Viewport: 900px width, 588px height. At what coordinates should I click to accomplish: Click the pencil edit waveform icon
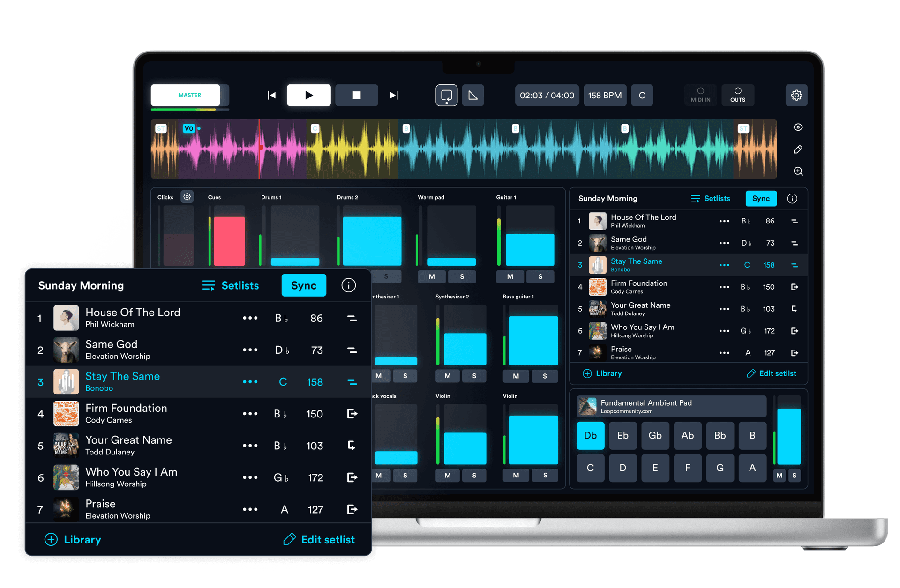tap(798, 149)
